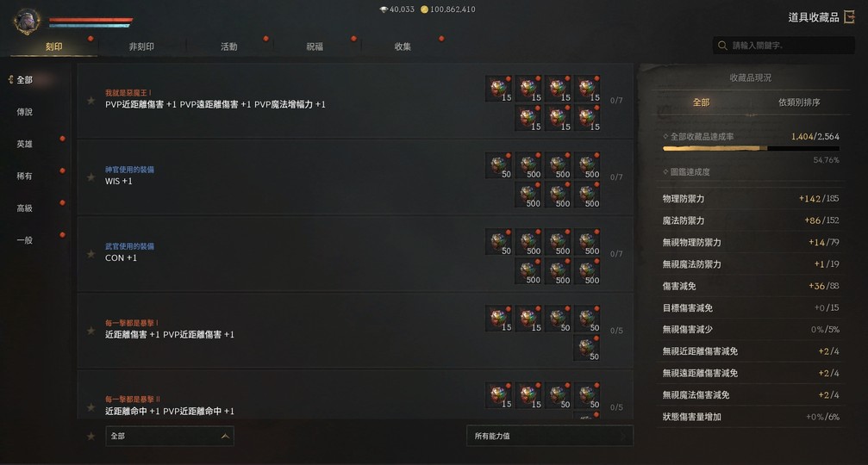Open the 所有能力值 stats dropdown
The height and width of the screenshot is (465, 868).
coord(550,437)
